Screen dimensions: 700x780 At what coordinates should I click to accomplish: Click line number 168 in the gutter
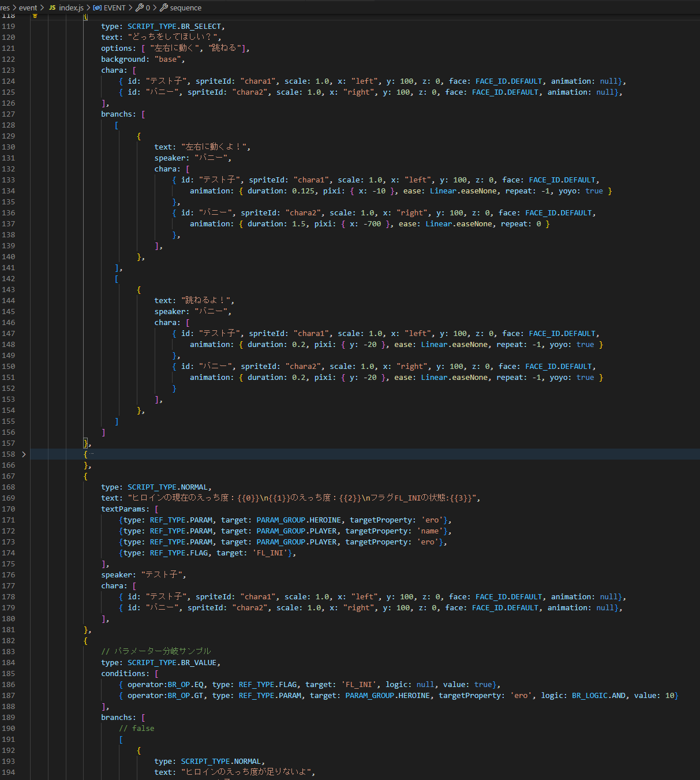pos(9,487)
